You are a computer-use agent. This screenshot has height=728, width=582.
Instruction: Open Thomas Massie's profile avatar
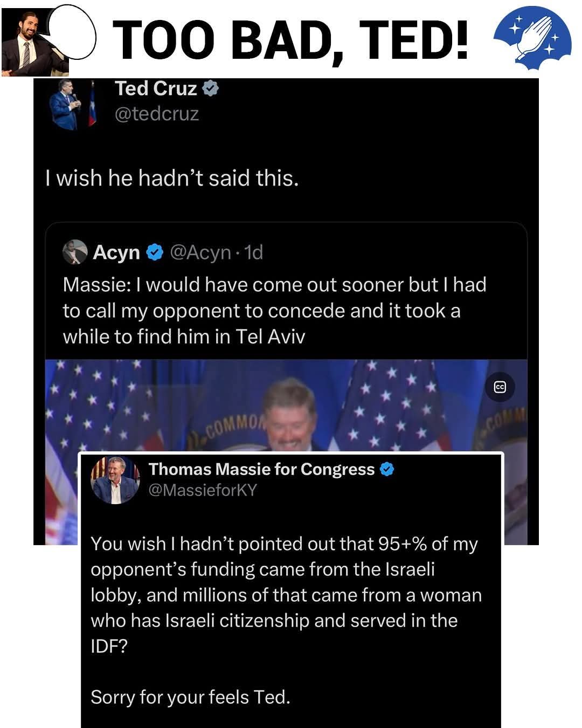pyautogui.click(x=115, y=480)
